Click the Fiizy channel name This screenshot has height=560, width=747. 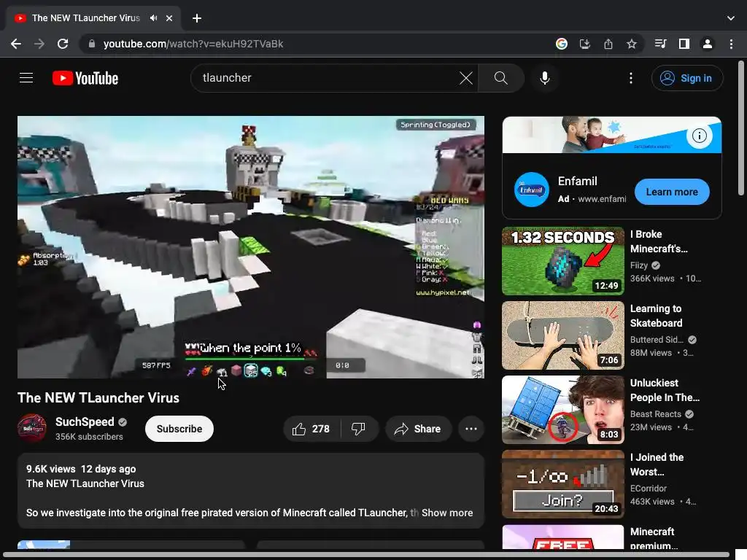[639, 265]
